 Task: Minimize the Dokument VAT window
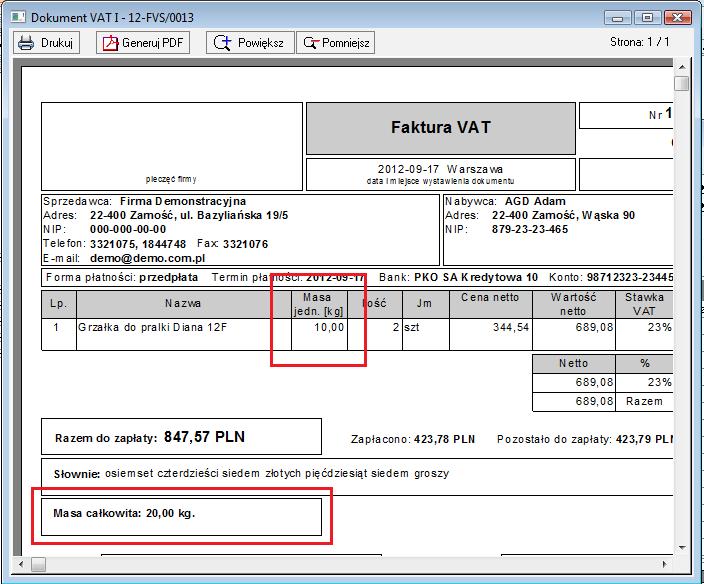[618, 18]
